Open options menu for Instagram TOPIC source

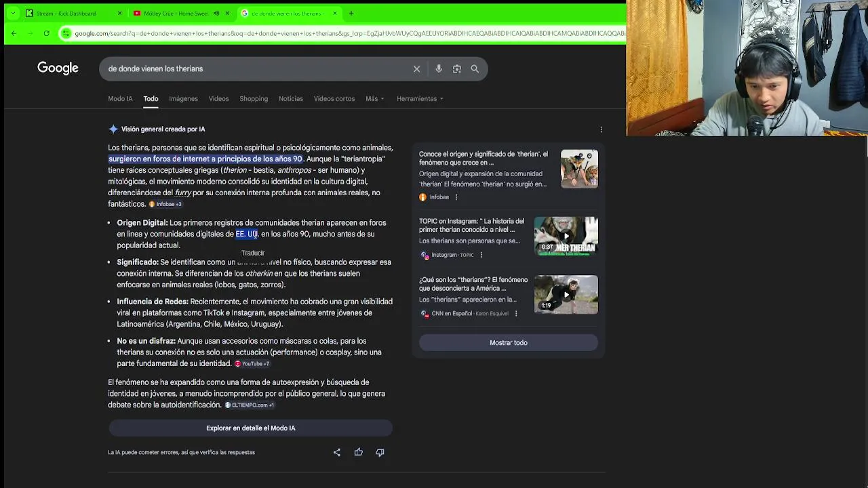tap(481, 255)
